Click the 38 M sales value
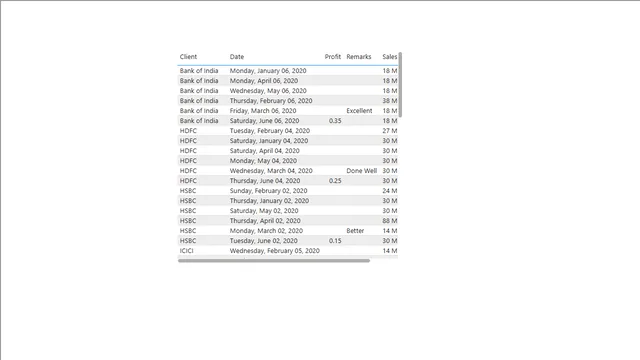 pos(390,101)
